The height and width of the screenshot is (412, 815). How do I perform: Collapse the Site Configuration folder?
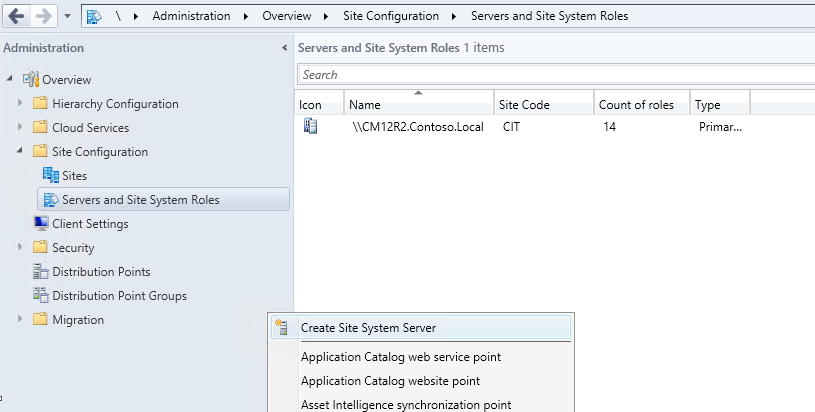tap(19, 152)
